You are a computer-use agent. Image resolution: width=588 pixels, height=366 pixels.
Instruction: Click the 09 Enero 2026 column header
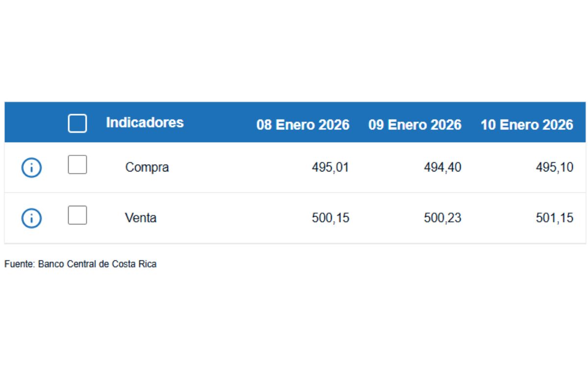(415, 125)
